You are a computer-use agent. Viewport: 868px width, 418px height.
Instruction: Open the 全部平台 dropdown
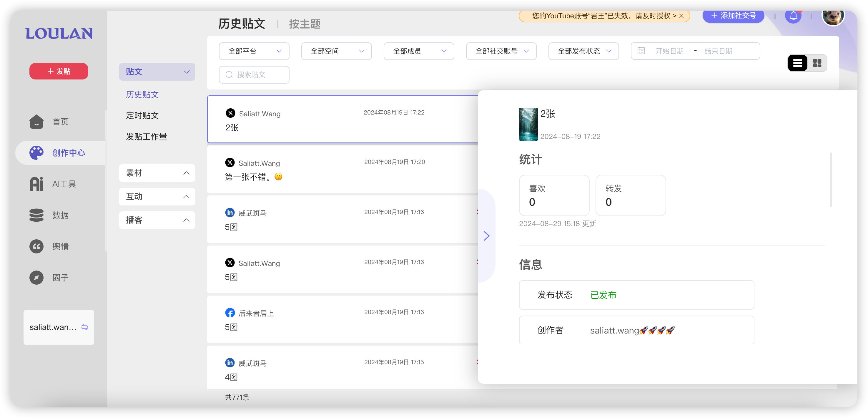click(254, 51)
